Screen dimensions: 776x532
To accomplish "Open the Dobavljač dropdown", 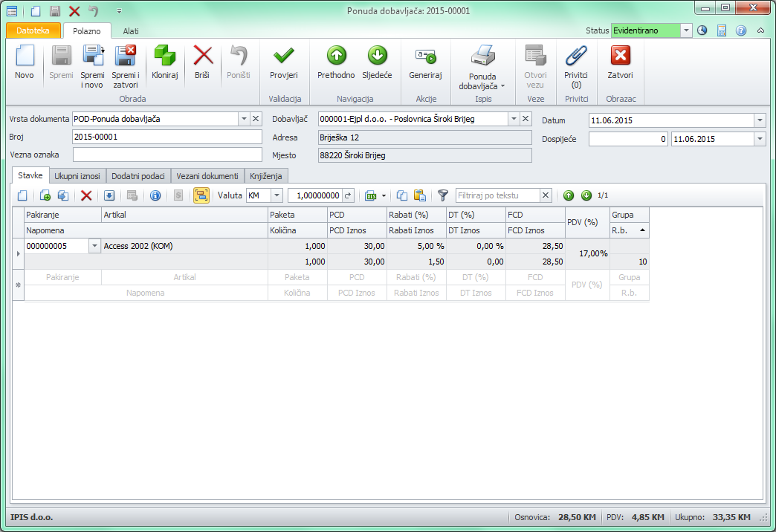I will (514, 119).
